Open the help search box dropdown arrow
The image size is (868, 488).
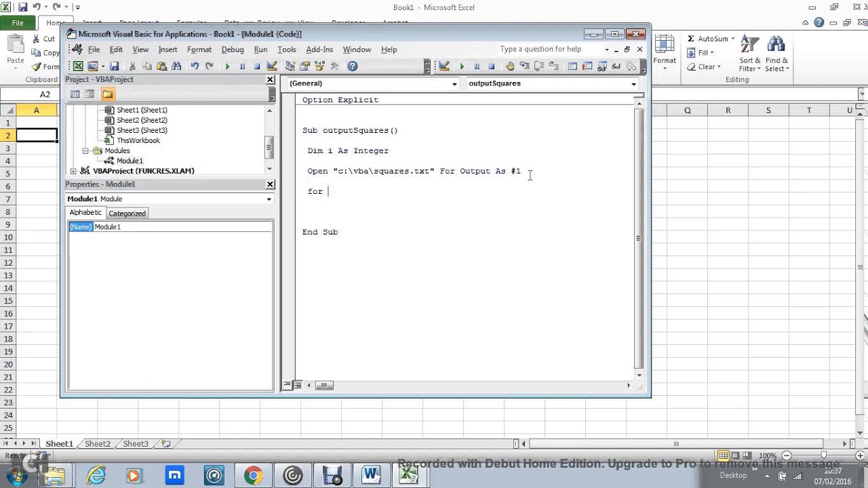click(607, 49)
